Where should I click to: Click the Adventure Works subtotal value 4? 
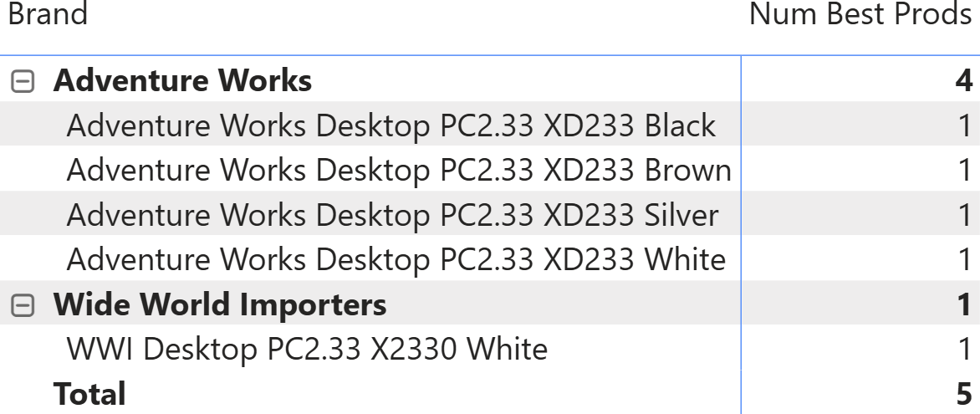[963, 81]
